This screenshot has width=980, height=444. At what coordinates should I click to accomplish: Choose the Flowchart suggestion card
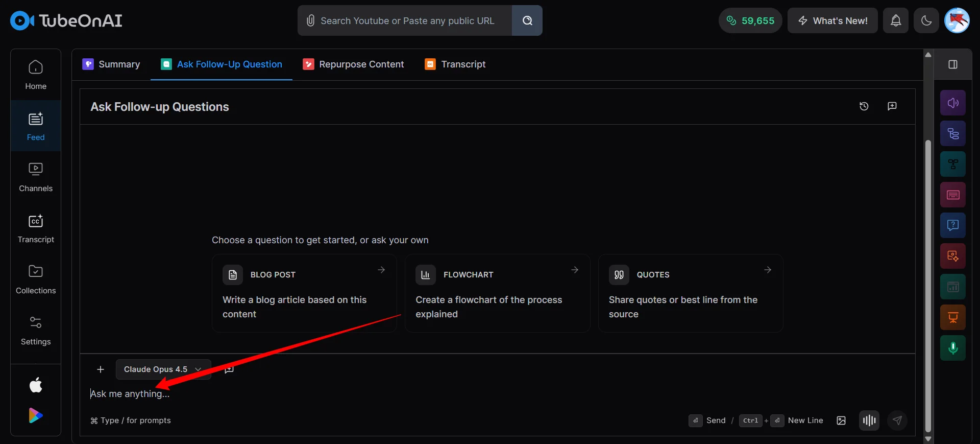(498, 293)
